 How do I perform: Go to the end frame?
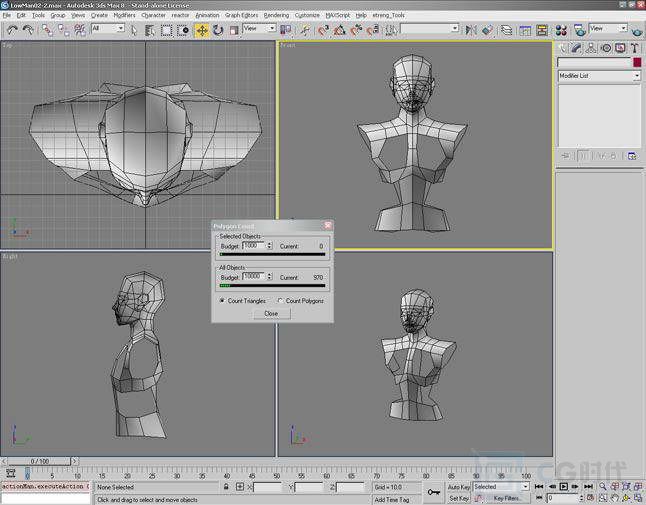coord(588,486)
